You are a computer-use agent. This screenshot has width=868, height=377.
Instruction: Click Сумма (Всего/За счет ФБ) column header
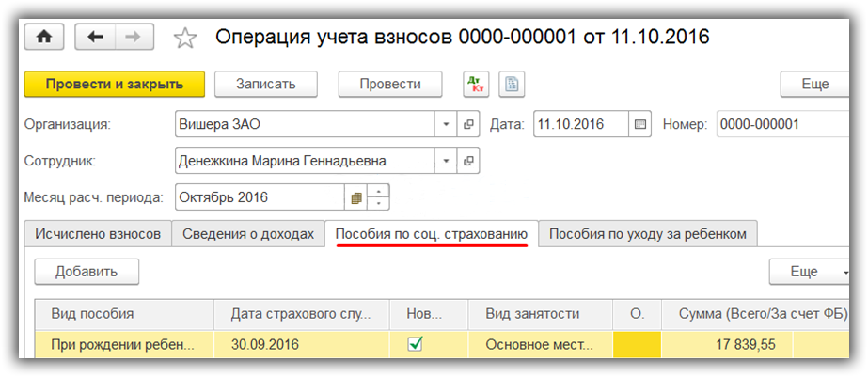[x=756, y=314]
